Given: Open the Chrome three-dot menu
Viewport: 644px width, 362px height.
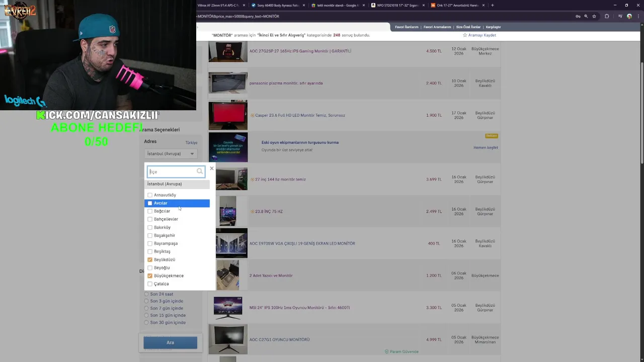Looking at the screenshot, I should click(638, 16).
